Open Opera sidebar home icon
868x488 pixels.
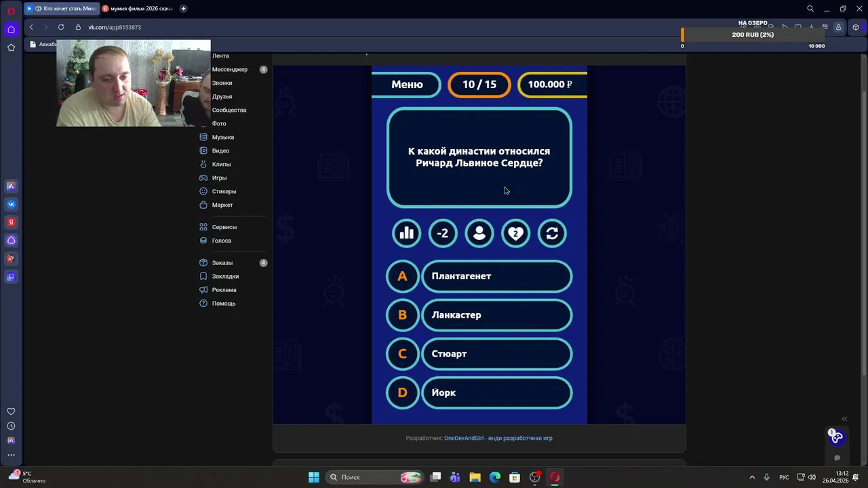(x=11, y=29)
